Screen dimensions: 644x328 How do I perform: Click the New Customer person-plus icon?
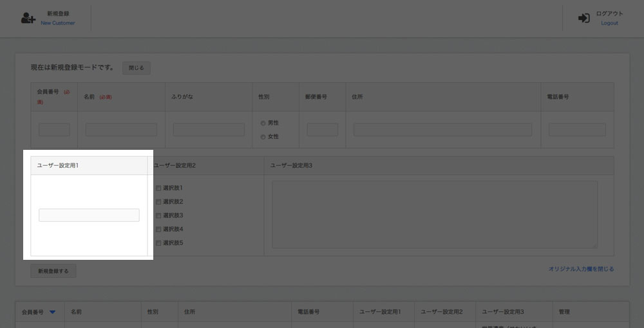click(28, 18)
